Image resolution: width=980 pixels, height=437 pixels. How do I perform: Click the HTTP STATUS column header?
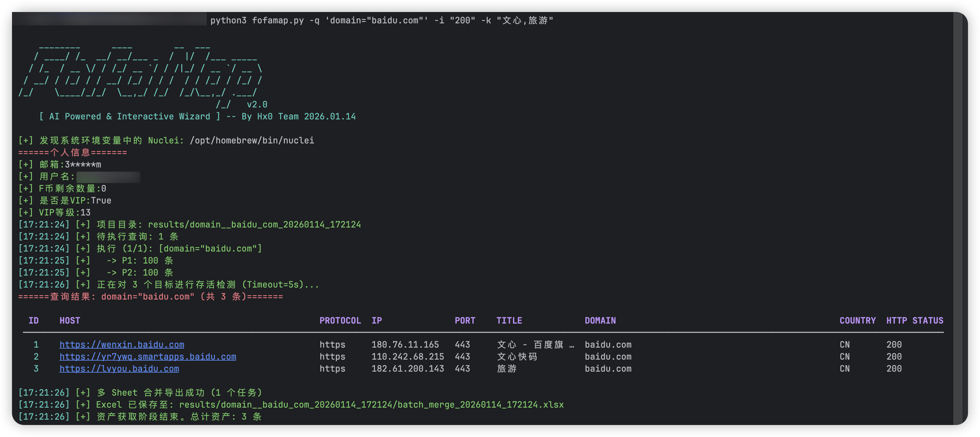[x=914, y=321]
